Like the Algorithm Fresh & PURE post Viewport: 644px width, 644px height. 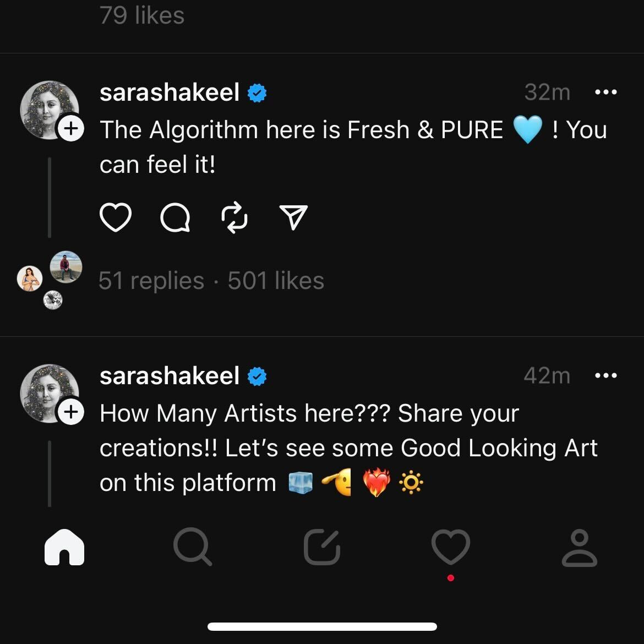(x=116, y=217)
